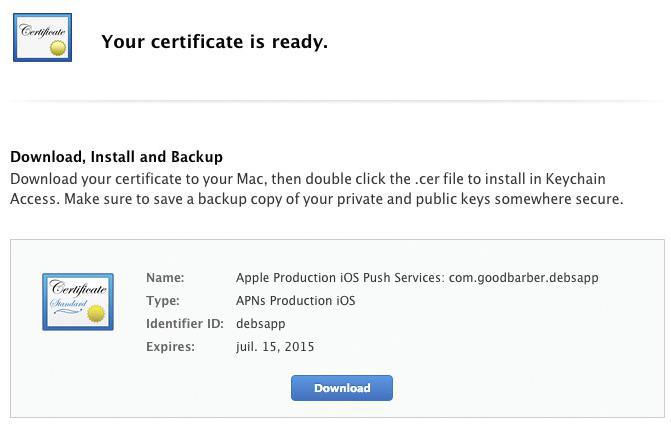Click the 'juil. 15, 2015' expiration date

coord(275,347)
